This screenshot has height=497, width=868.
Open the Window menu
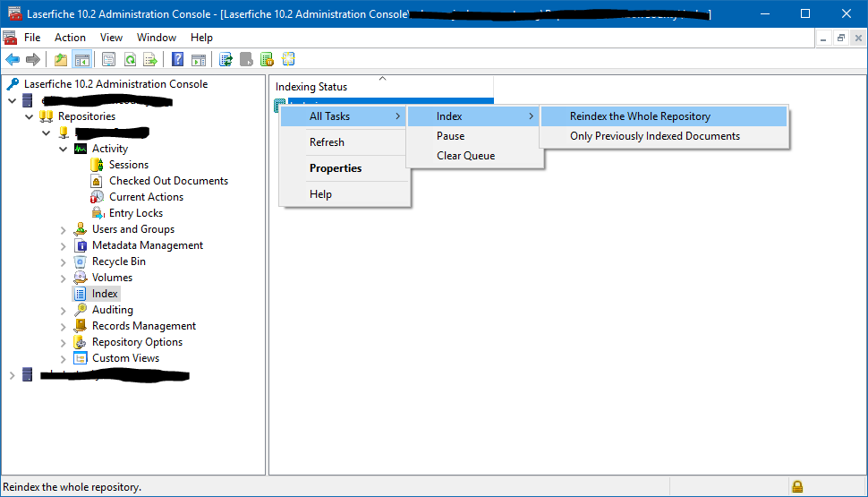click(156, 37)
